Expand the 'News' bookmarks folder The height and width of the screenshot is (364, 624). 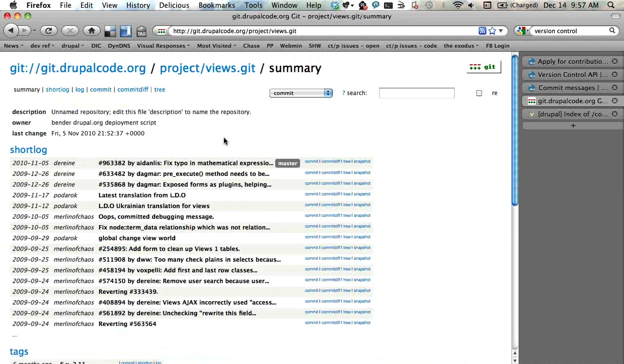click(14, 46)
